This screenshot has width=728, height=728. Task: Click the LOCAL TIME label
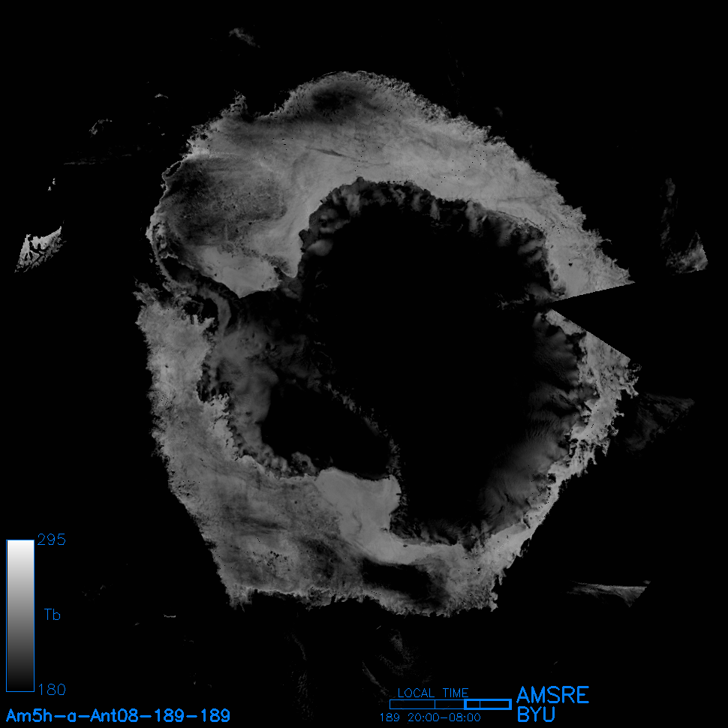(433, 693)
